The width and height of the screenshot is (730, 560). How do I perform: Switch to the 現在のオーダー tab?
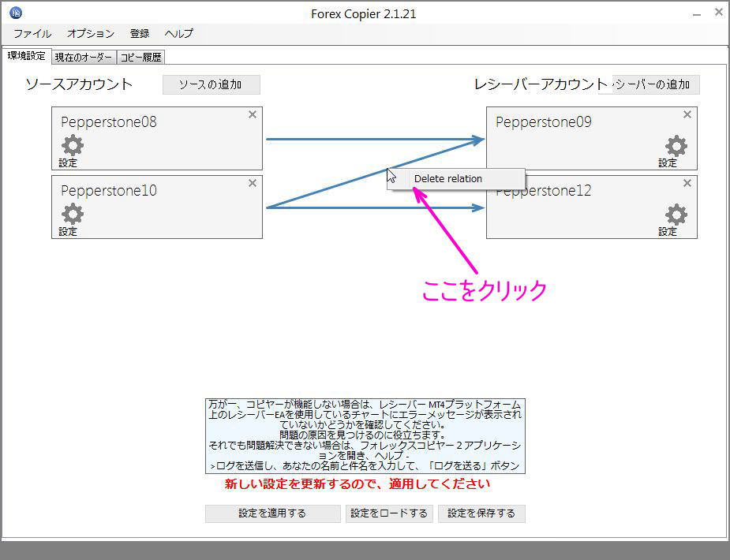point(83,56)
